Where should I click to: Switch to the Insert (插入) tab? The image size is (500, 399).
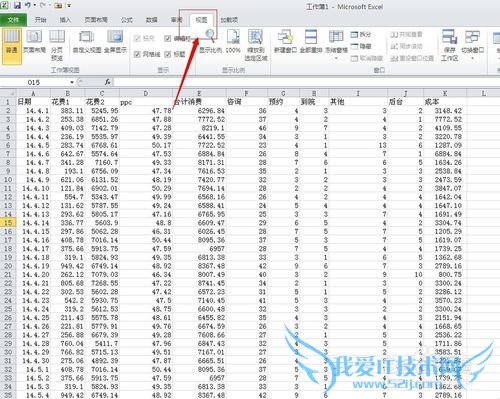(x=65, y=20)
